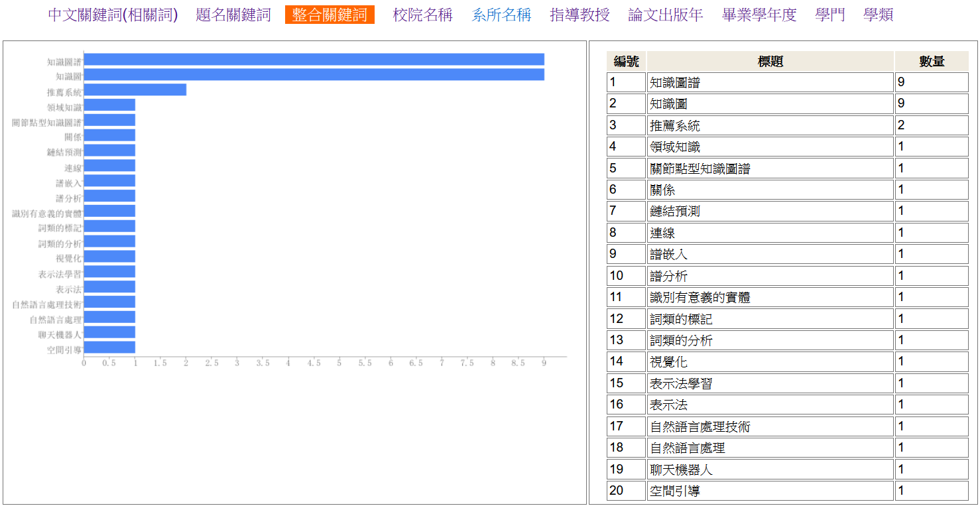Select table cell 表示法 in row 16
The height and width of the screenshot is (508, 980).
770,405
